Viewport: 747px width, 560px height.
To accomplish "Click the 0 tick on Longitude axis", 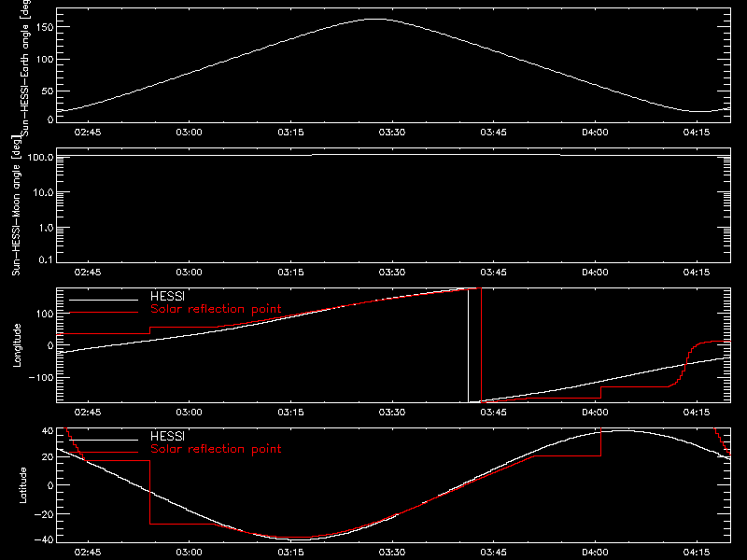I will point(50,345).
